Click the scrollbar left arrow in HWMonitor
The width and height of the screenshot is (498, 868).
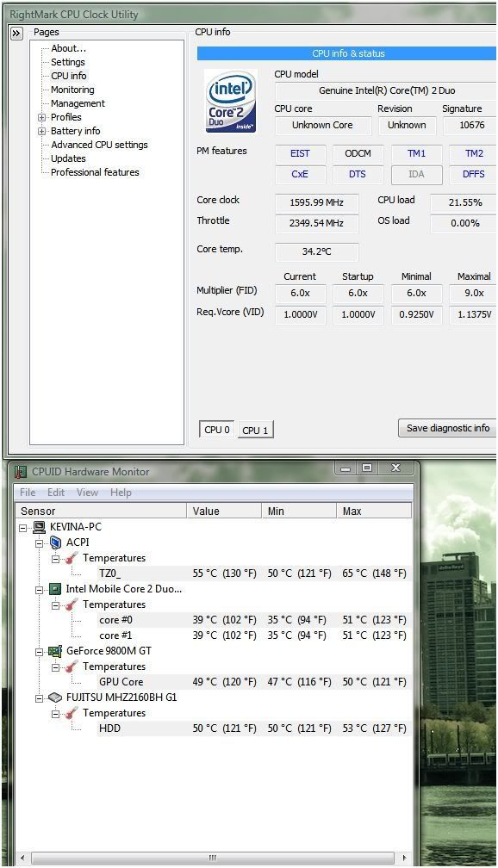(22, 858)
